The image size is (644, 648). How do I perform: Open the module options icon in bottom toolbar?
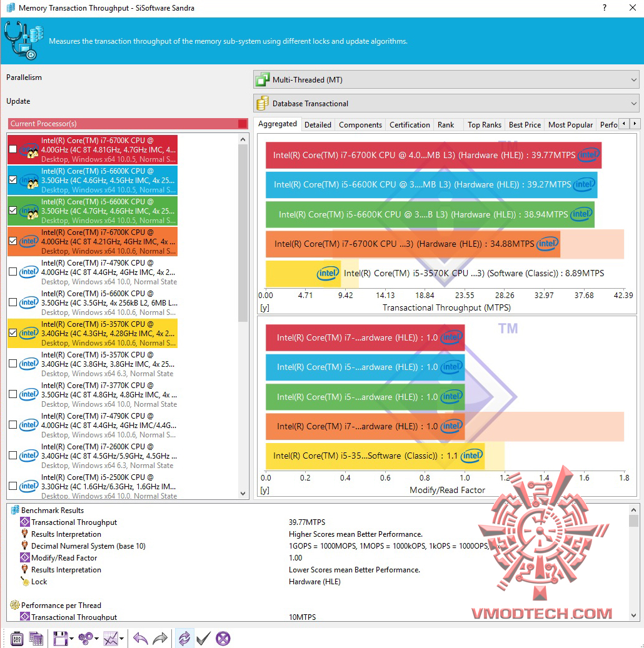click(16, 639)
